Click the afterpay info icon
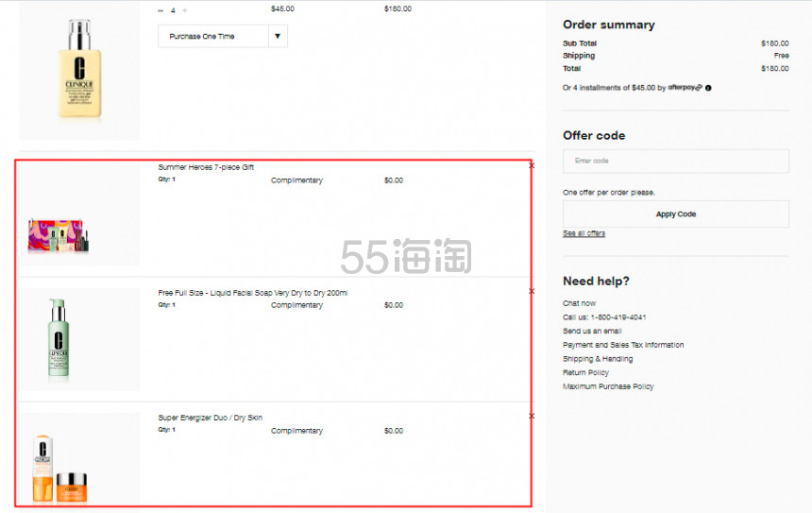Image resolution: width=812 pixels, height=513 pixels. pos(708,88)
